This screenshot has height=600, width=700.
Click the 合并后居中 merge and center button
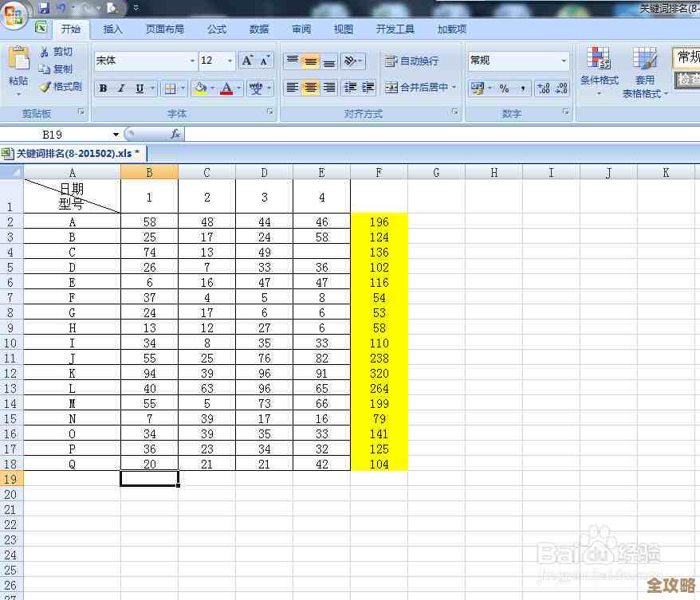[421, 88]
